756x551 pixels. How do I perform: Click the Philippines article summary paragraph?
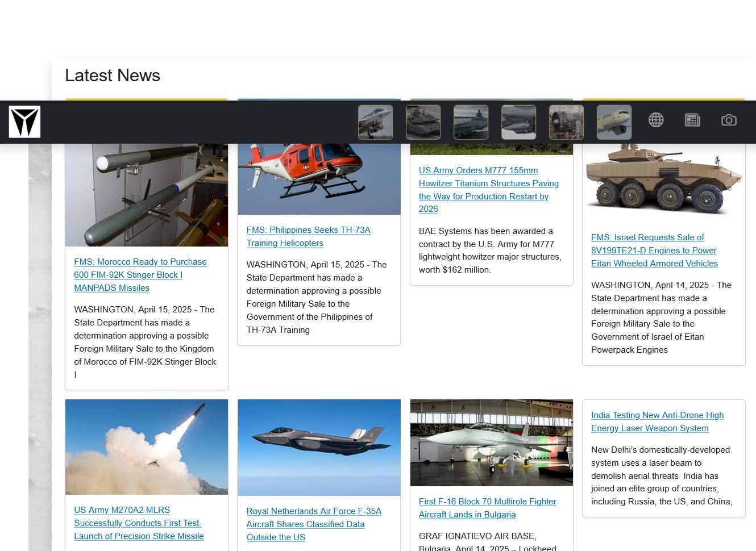pyautogui.click(x=317, y=297)
